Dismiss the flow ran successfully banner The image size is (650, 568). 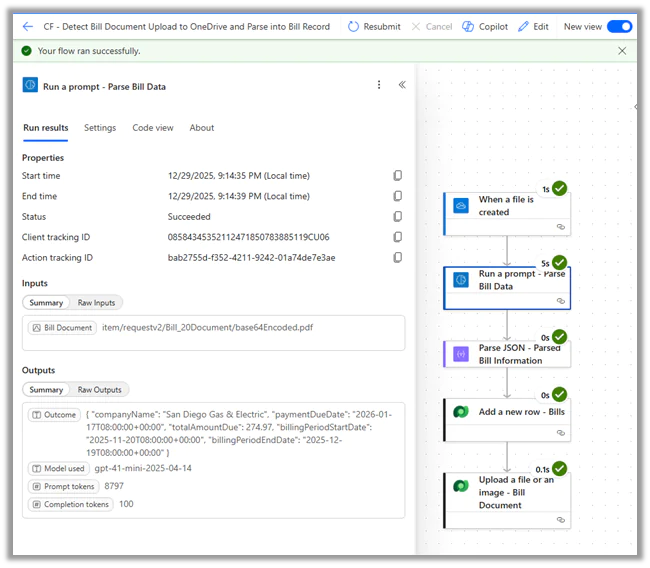[622, 51]
